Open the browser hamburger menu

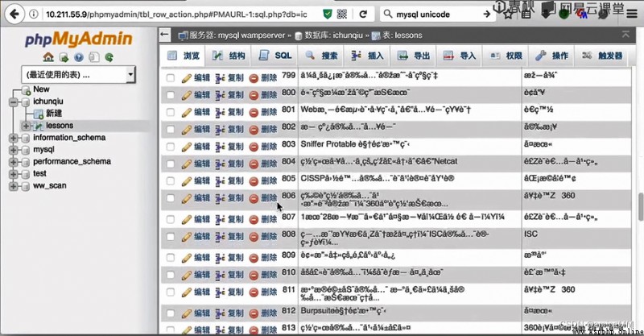[632, 14]
